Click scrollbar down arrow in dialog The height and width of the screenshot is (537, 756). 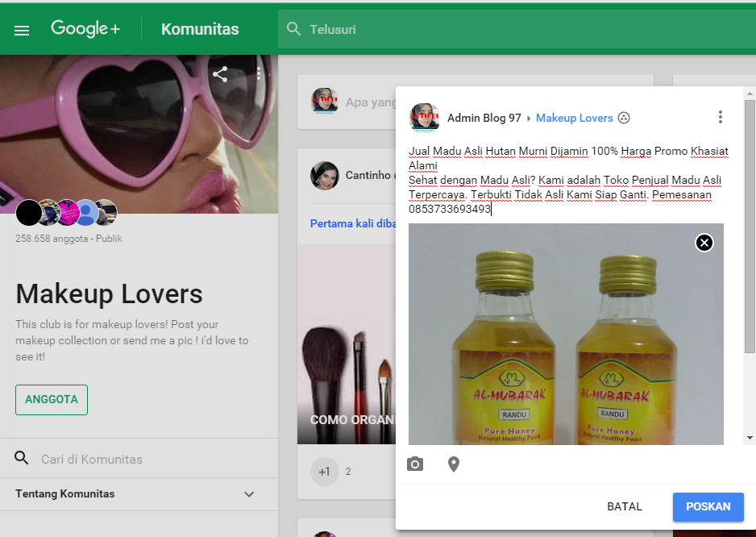click(x=750, y=438)
